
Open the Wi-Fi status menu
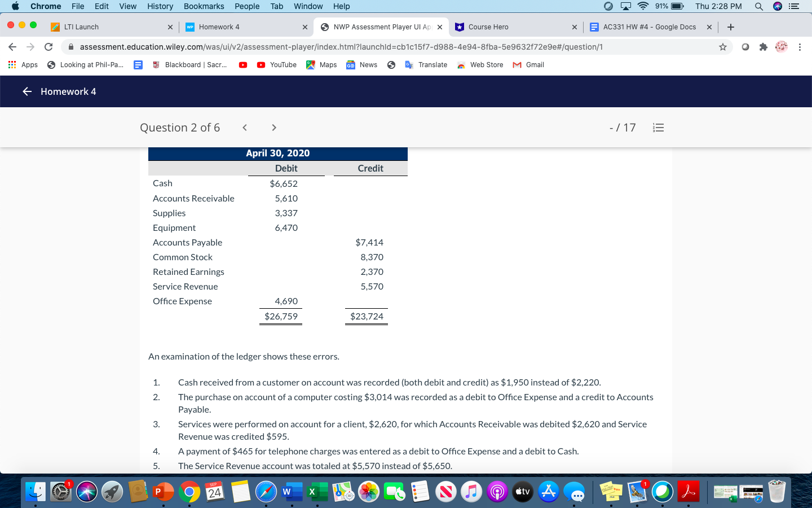pos(642,6)
